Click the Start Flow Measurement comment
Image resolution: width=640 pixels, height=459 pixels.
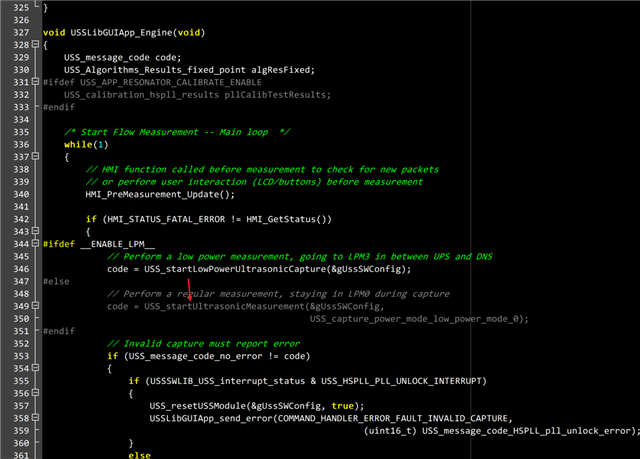pos(177,132)
